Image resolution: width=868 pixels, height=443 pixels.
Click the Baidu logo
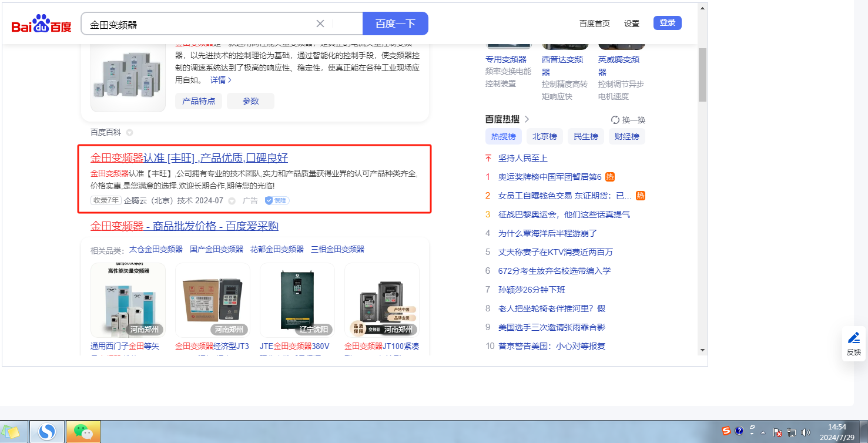pyautogui.click(x=41, y=24)
